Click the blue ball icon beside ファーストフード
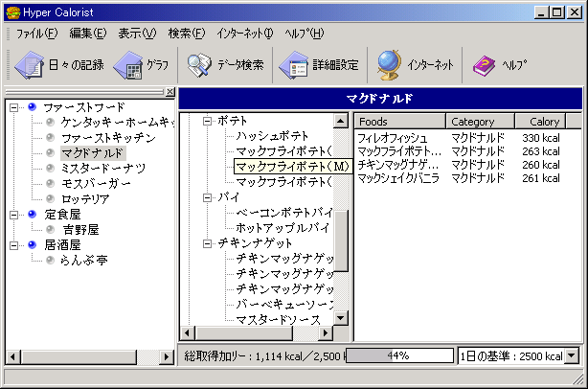588x389 pixels. point(33,107)
